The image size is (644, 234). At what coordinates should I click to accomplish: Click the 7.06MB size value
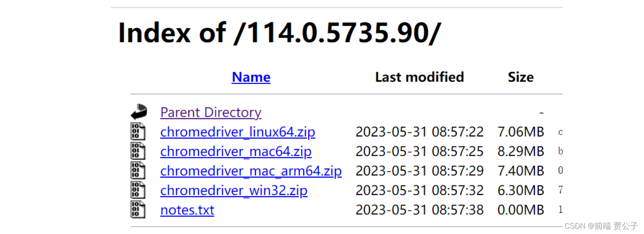point(521,132)
